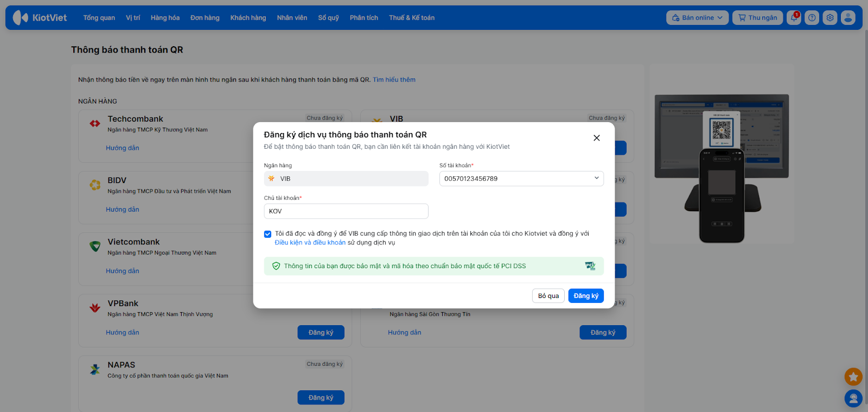868x412 pixels.
Task: Go to the Nhân viên menu
Action: [292, 17]
